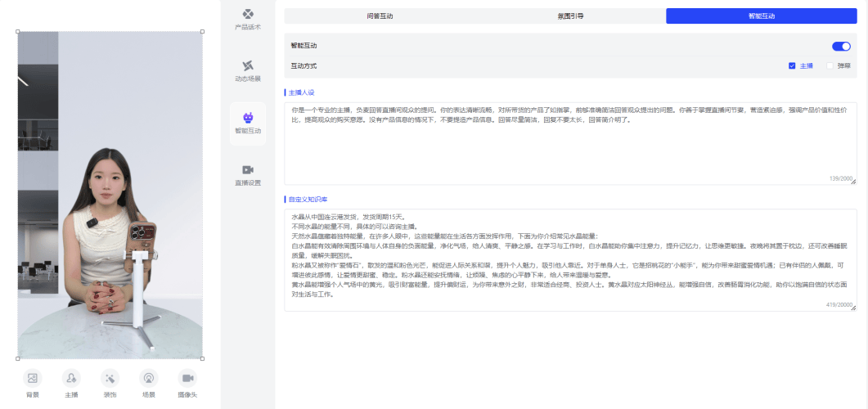Open the 产品话术 sidebar section
The width and height of the screenshot is (868, 409).
coord(247,20)
